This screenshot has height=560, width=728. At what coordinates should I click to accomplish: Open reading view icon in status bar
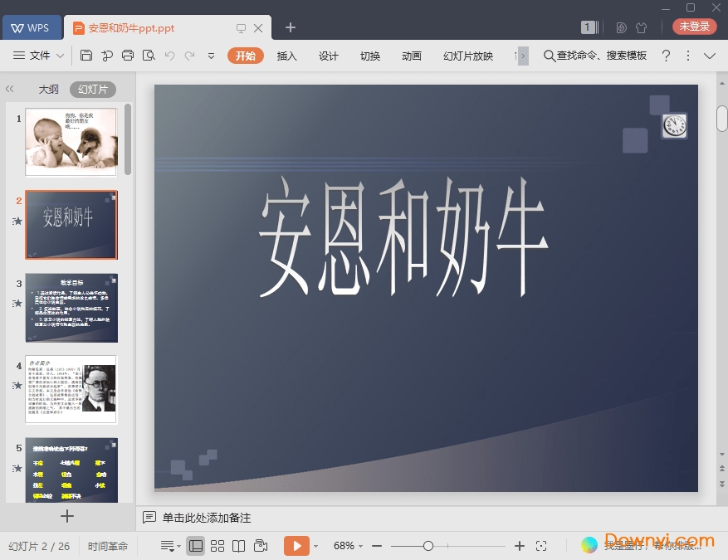tap(239, 546)
